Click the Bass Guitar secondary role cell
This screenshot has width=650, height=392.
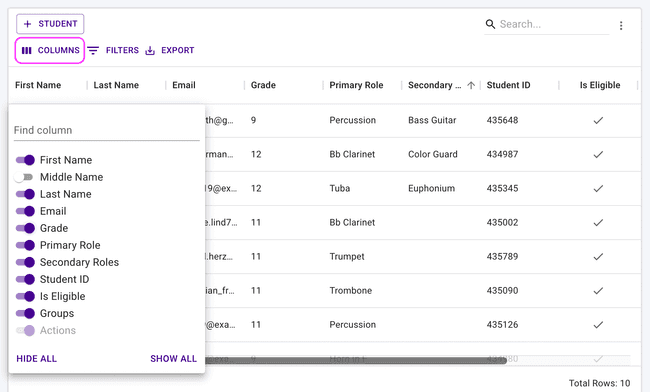pos(432,120)
